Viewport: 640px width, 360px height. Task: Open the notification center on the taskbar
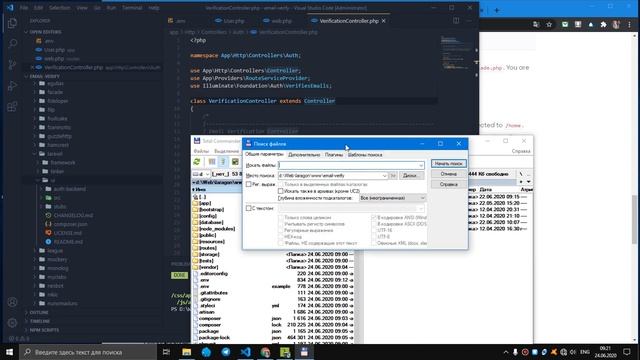pos(627,352)
